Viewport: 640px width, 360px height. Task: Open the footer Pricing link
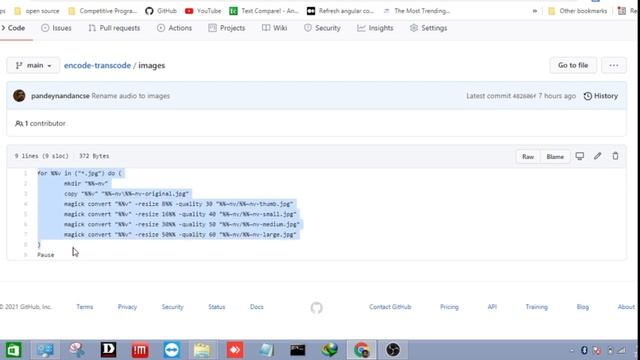tap(449, 307)
